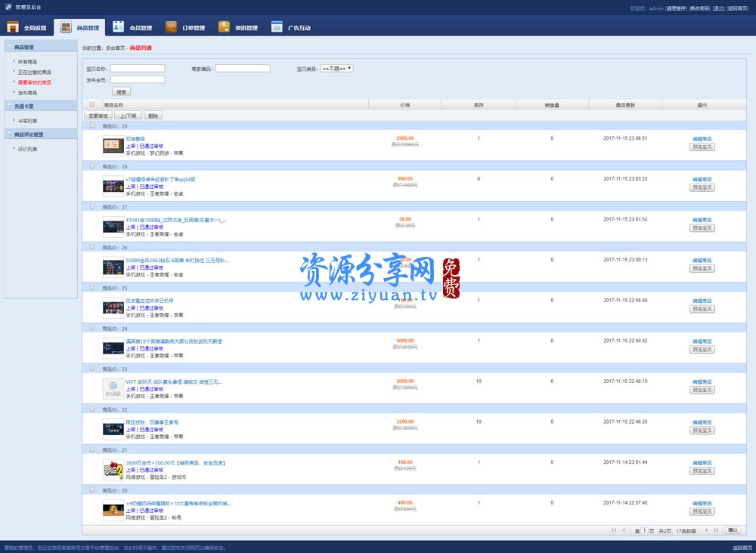Screen dimensions: 756x553
Task: Go to the next page arrow
Action: (706, 530)
